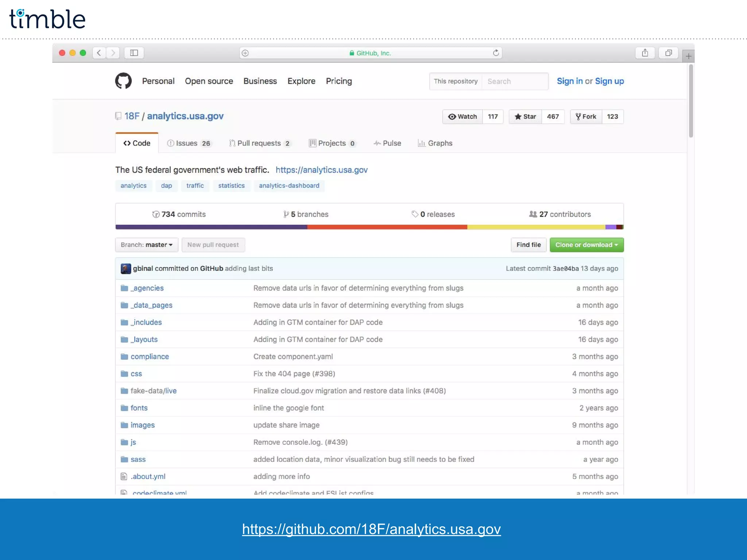This screenshot has height=560, width=747.
Task: Switch to the Issues tab
Action: [188, 143]
